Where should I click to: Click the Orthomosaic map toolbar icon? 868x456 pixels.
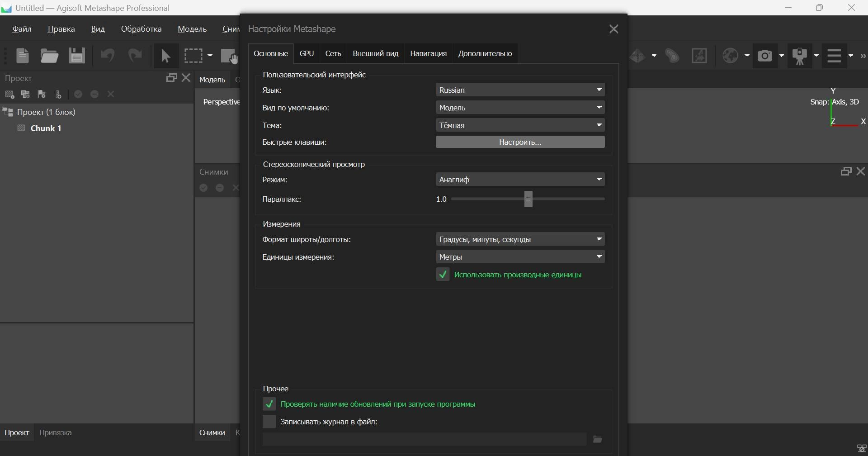tap(699, 56)
